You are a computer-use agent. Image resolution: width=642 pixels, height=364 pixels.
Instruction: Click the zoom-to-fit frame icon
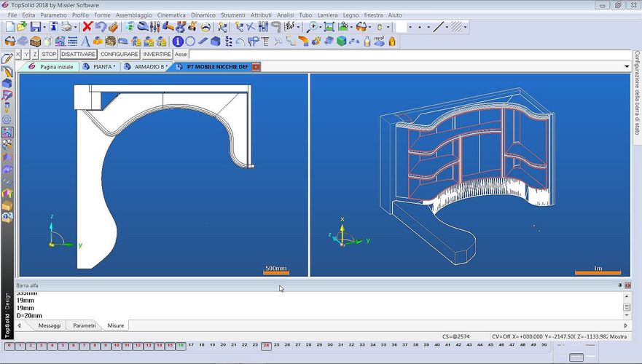point(329,27)
